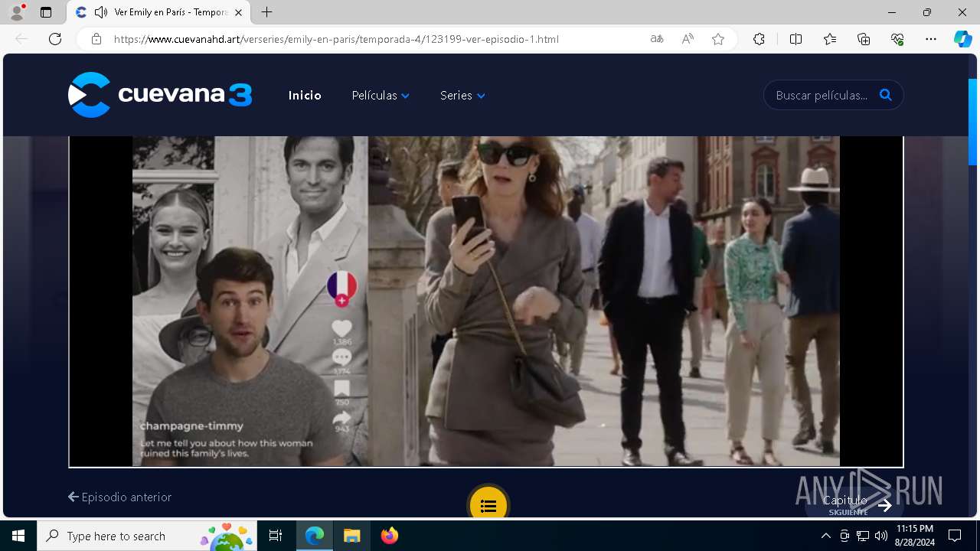Open the translate page icon

click(x=657, y=39)
